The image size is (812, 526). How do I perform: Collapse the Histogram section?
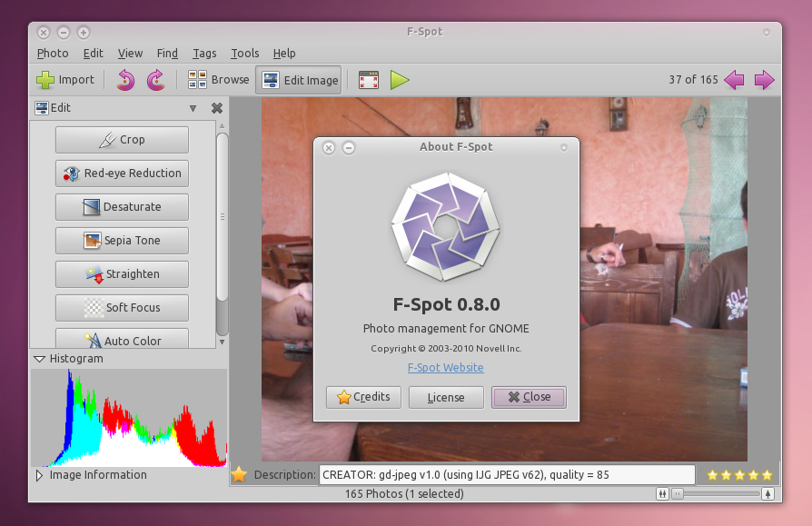39,359
